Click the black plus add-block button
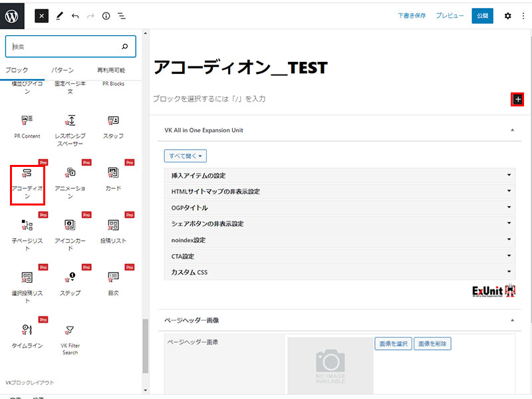The image size is (532, 399). tap(518, 99)
